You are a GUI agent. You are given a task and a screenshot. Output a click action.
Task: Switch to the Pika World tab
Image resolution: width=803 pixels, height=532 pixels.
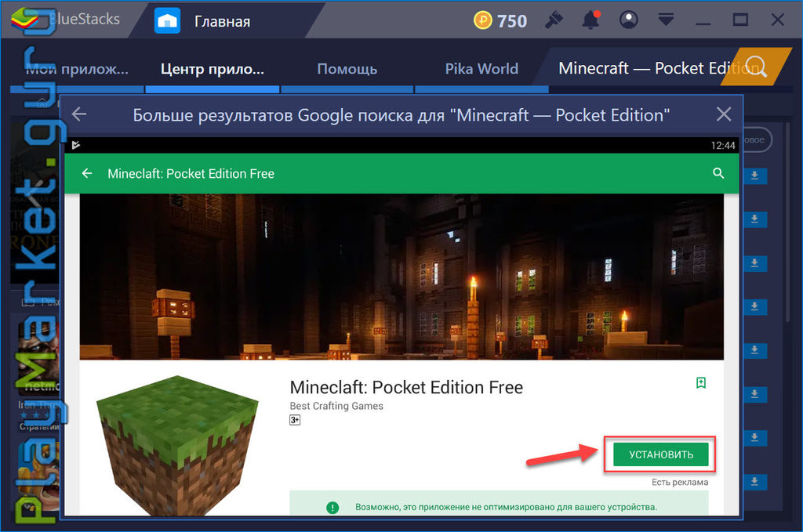point(481,69)
